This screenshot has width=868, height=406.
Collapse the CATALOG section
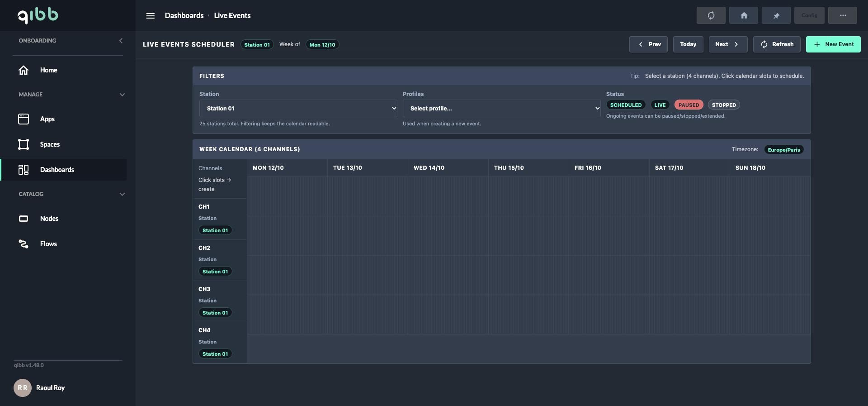pos(122,194)
